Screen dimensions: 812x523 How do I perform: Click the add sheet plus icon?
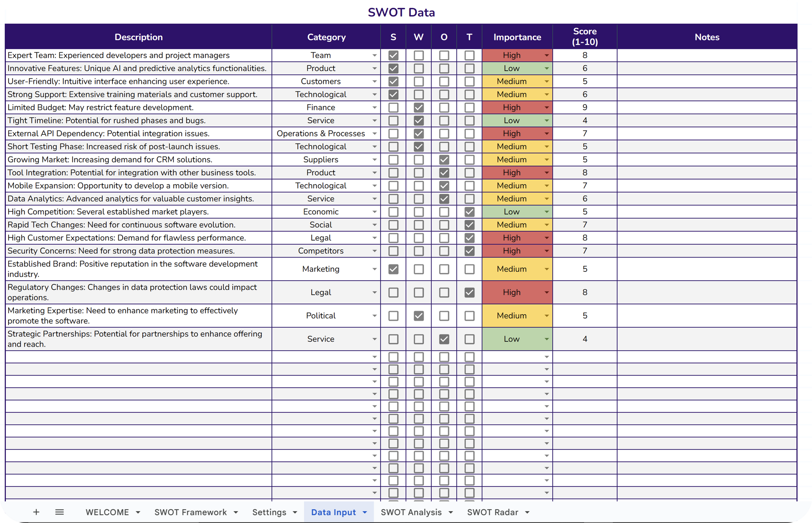[x=36, y=512]
